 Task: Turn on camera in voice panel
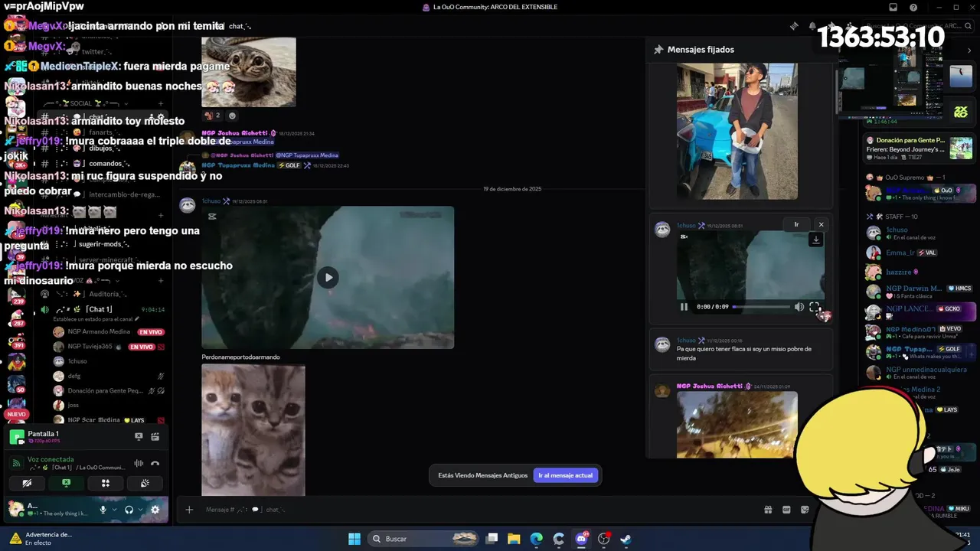27,483
